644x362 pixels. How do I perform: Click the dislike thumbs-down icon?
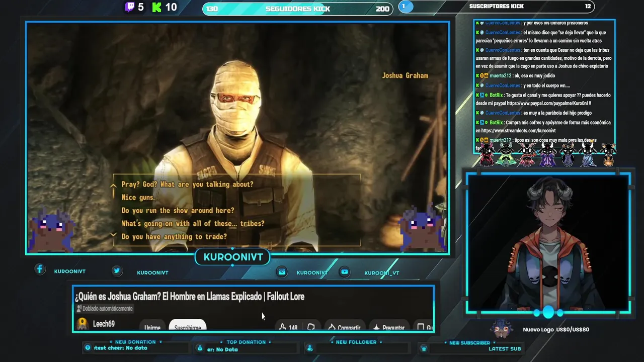[311, 327]
